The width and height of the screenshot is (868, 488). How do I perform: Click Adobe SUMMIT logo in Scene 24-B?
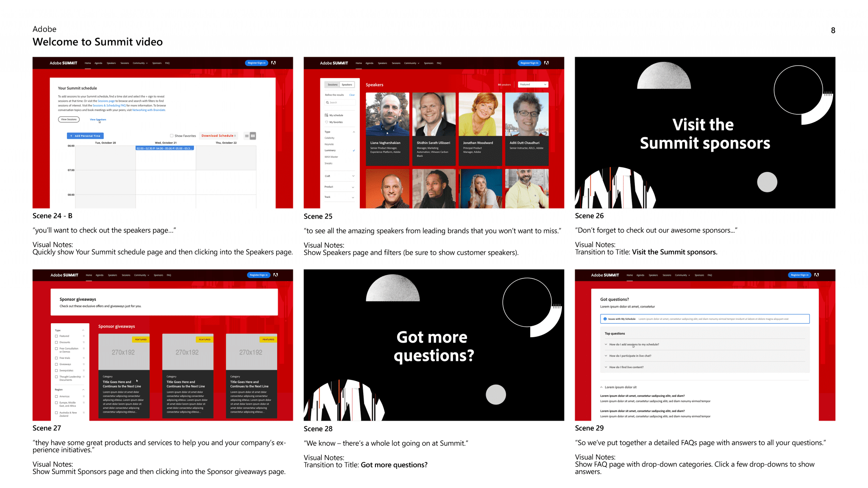click(x=64, y=63)
